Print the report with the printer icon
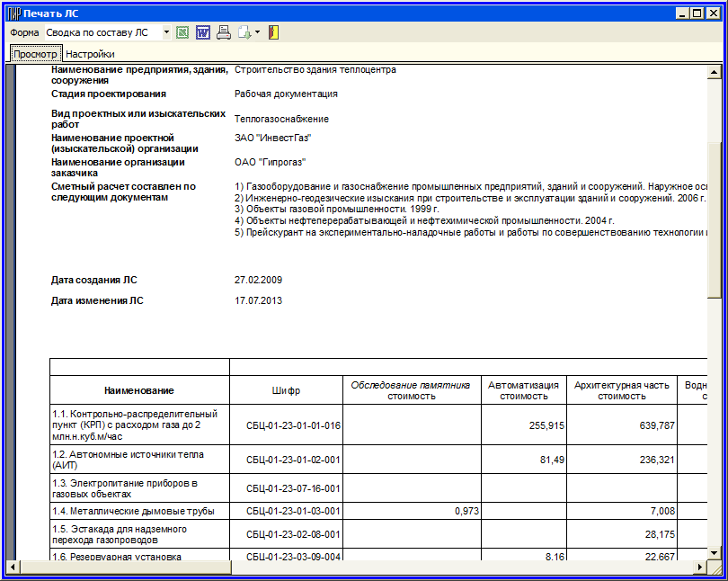This screenshot has width=728, height=581. (x=224, y=32)
